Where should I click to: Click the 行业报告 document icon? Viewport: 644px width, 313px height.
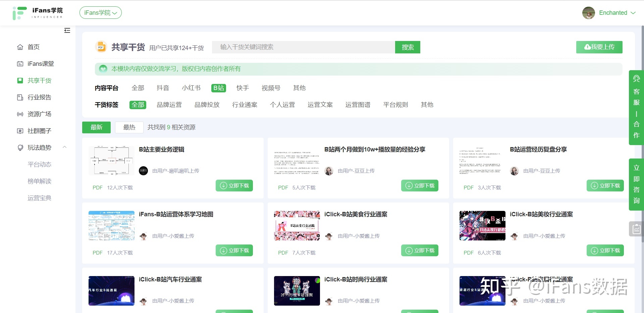click(x=20, y=97)
